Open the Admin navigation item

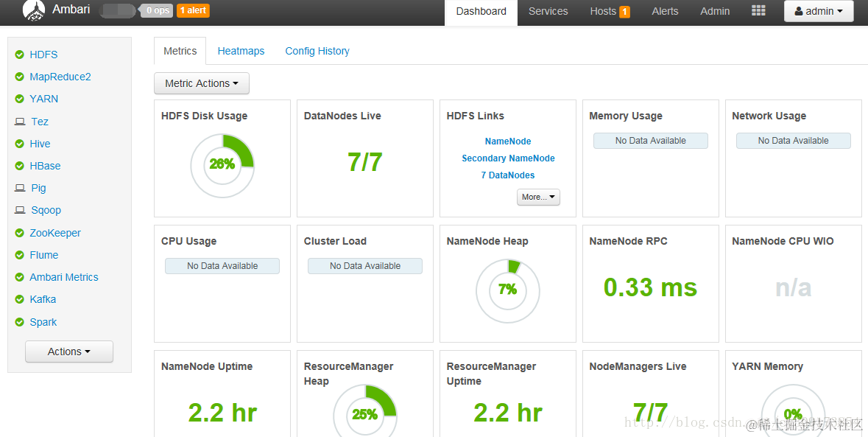(x=715, y=11)
